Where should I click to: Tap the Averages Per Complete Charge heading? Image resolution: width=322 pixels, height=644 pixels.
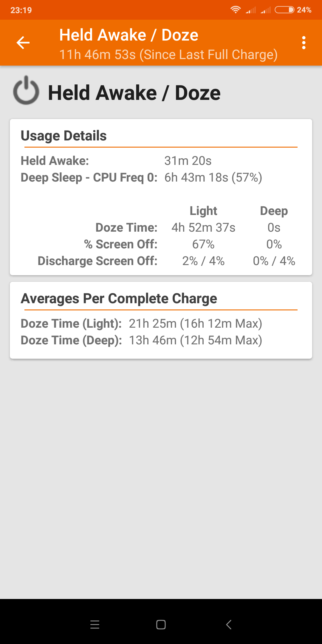[119, 298]
